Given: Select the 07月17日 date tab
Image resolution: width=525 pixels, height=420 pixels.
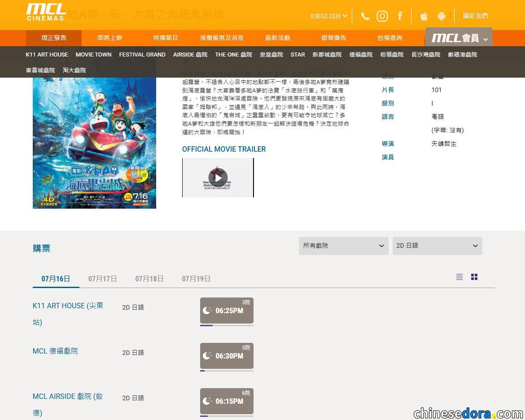Looking at the screenshot, I should click(x=102, y=279).
